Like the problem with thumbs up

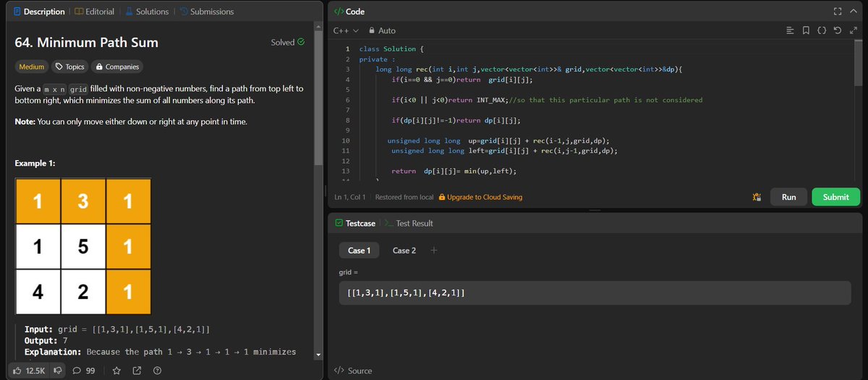29,371
